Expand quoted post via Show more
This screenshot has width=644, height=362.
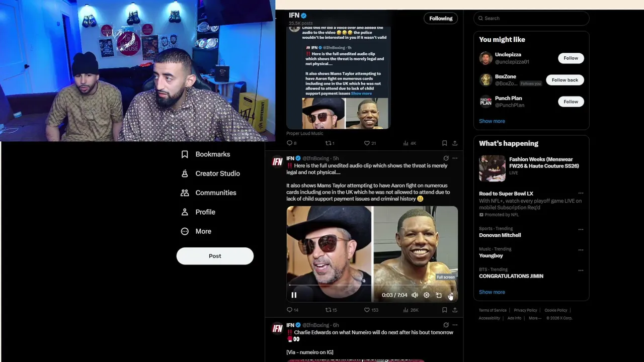[361, 94]
